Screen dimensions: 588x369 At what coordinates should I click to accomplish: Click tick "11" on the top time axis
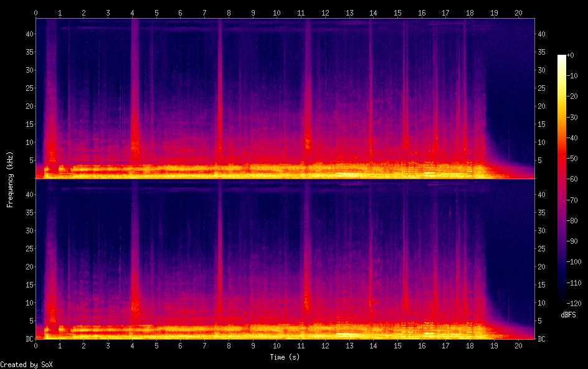[301, 12]
